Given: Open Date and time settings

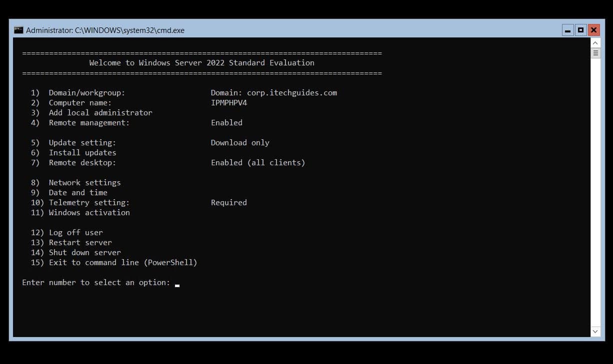Looking at the screenshot, I should (77, 192).
